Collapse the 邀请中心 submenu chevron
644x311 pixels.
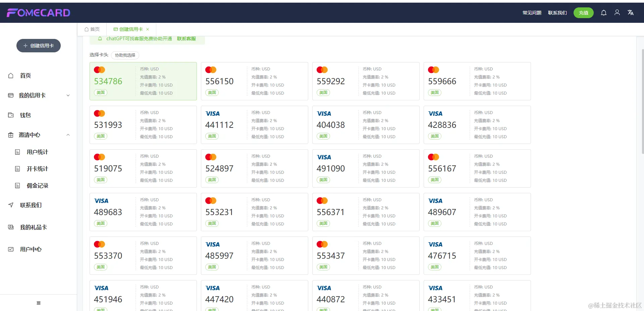[x=68, y=135]
